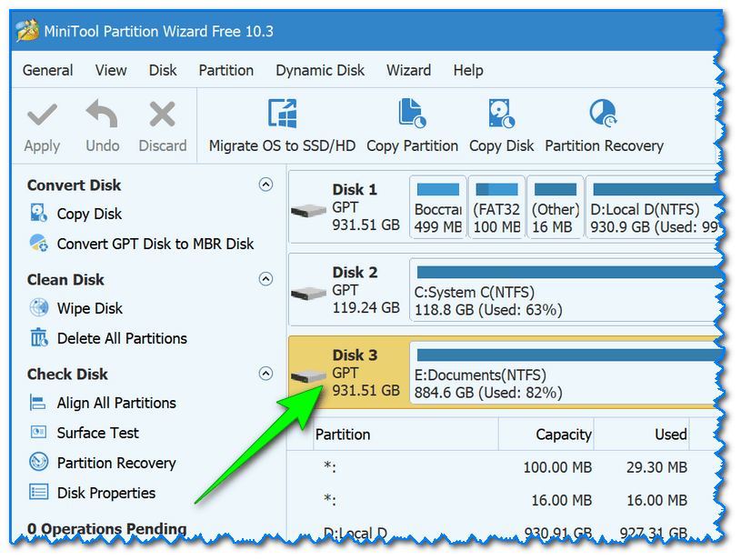Screen dimensions: 741x560
Task: Open the Partition menu
Action: tap(226, 70)
